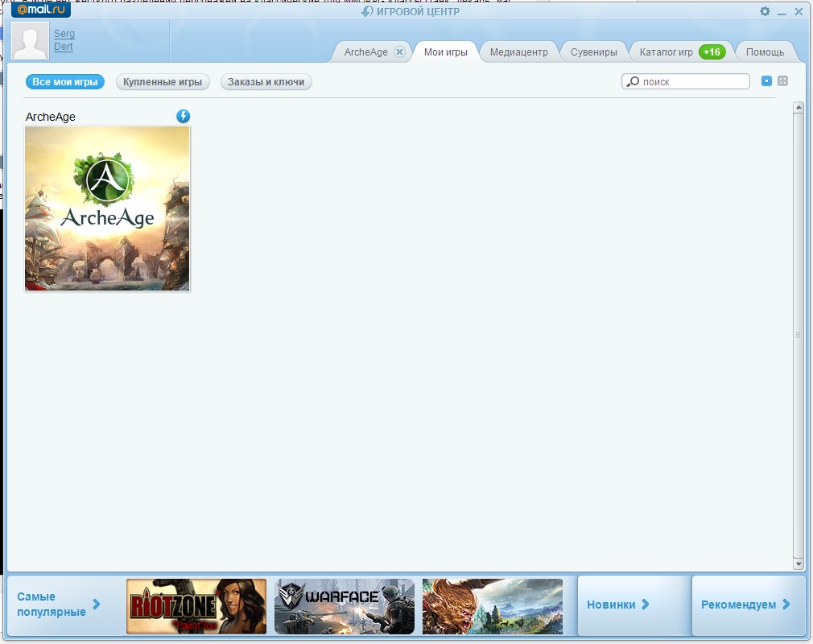The image size is (813, 644).
Task: Open settings via the gear icon
Action: [x=765, y=11]
